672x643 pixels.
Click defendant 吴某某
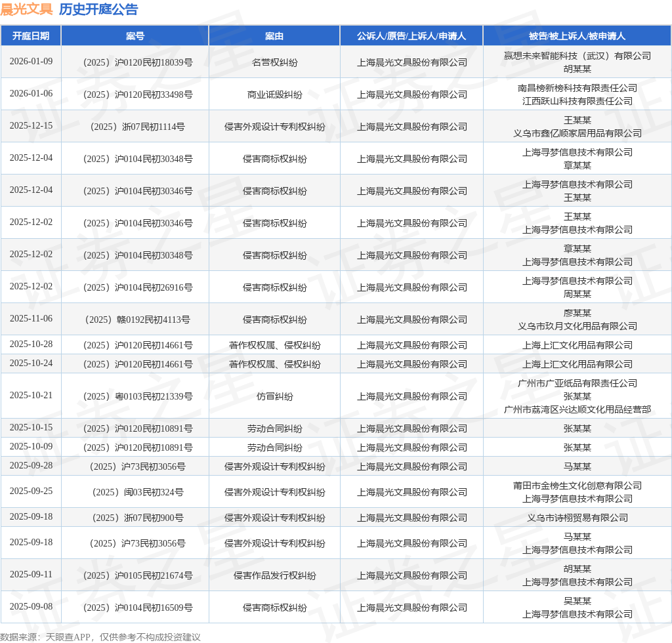point(577,601)
